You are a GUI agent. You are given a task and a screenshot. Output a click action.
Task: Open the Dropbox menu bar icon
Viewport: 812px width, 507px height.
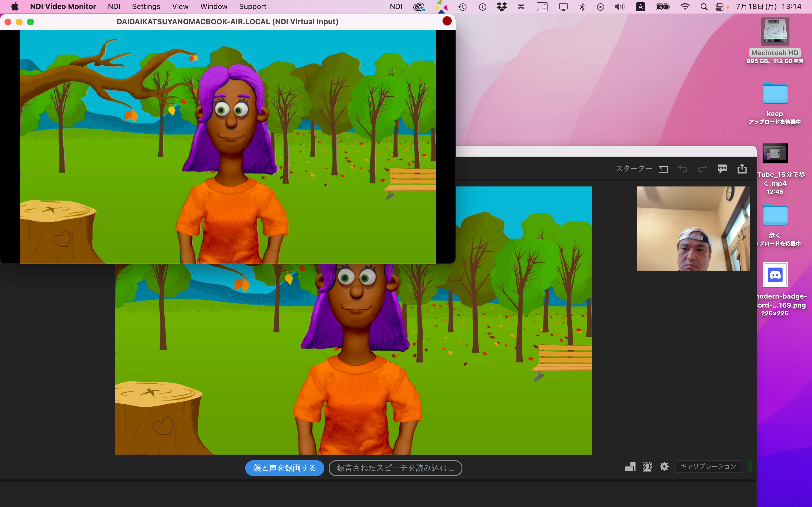502,7
